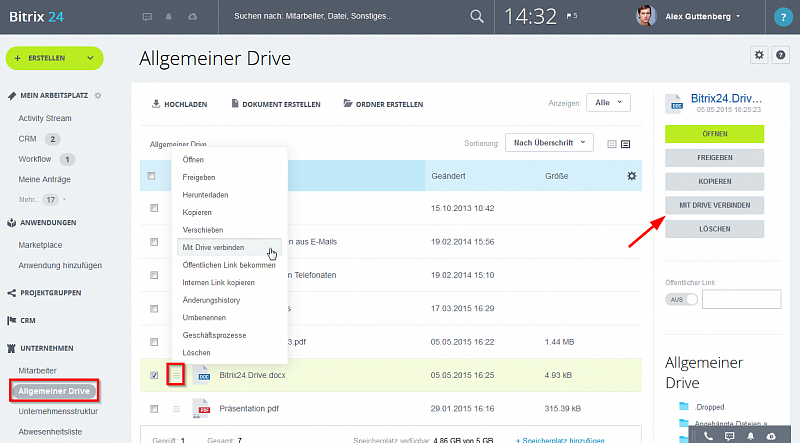Open Activity Stream in sidebar

(45, 118)
